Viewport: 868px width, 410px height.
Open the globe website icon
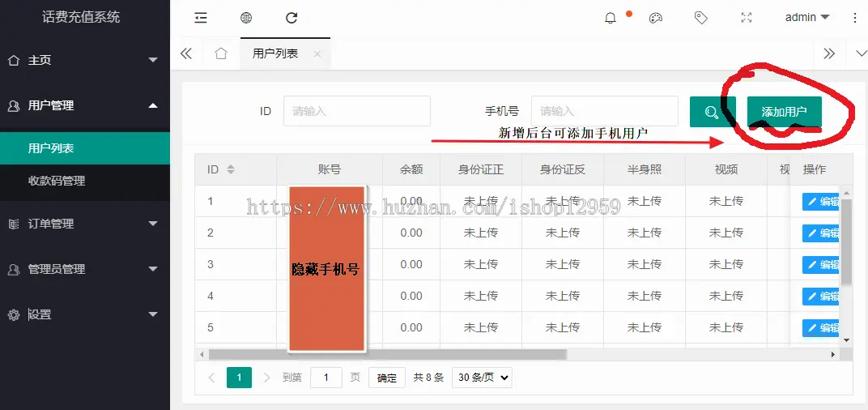pyautogui.click(x=246, y=18)
